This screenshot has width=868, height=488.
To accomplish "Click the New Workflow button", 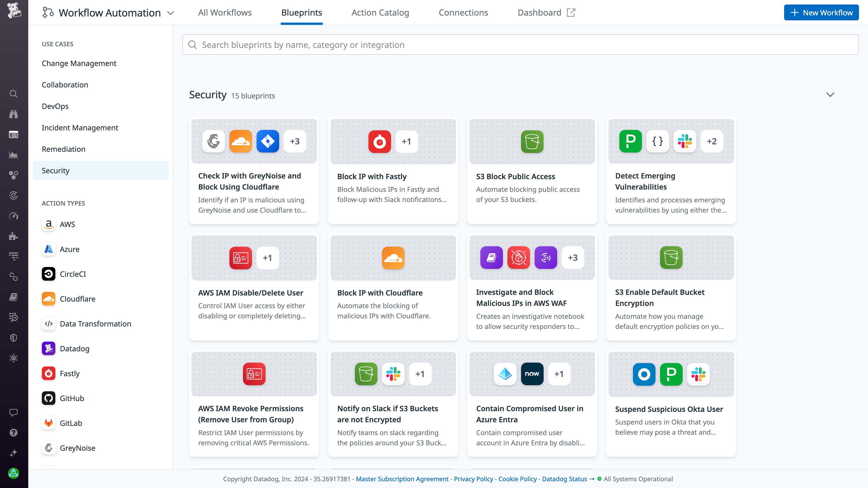I will [x=821, y=12].
